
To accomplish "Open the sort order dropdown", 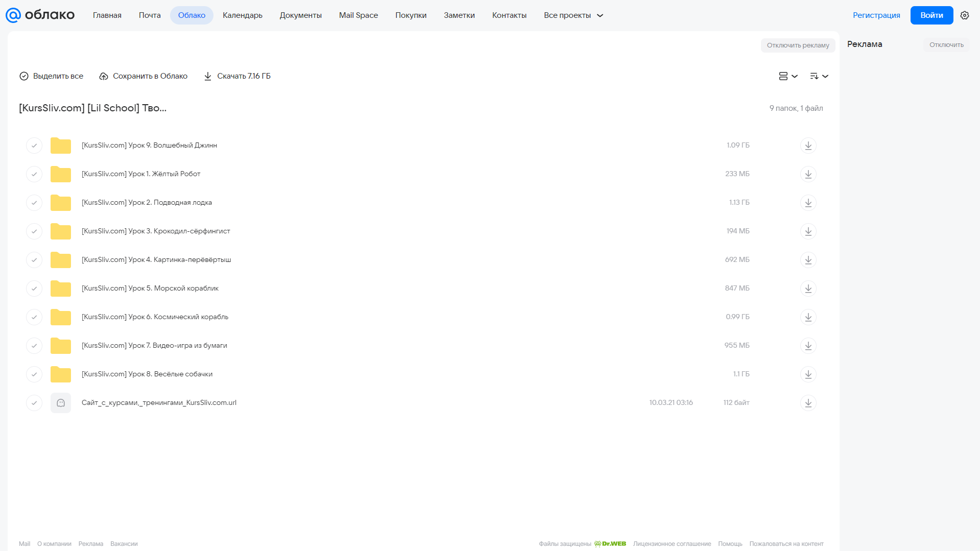I will pos(819,76).
